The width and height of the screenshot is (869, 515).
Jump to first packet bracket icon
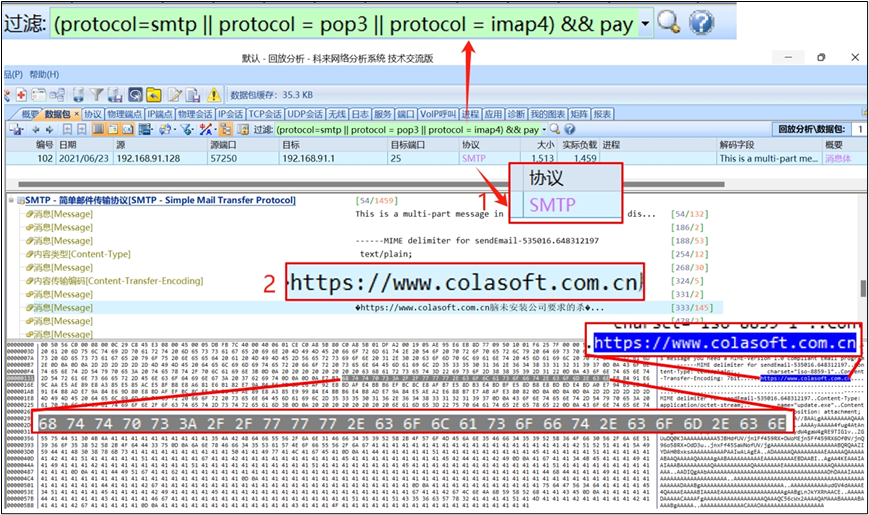click(x=67, y=129)
